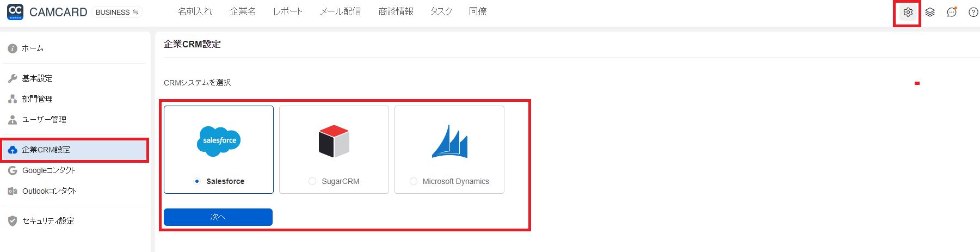Open Outlookコンタクト in sidebar
Image resolution: width=980 pixels, height=252 pixels.
point(50,191)
